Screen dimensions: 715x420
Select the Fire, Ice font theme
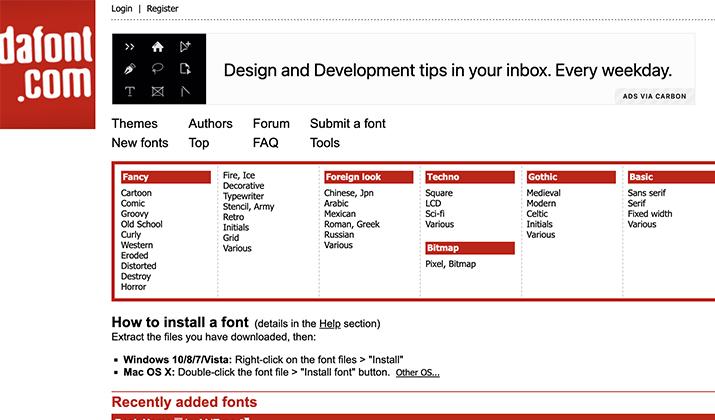click(x=238, y=176)
